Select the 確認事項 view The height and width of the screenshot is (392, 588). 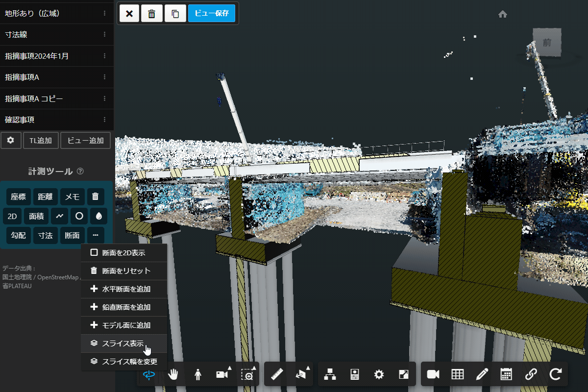click(57, 120)
